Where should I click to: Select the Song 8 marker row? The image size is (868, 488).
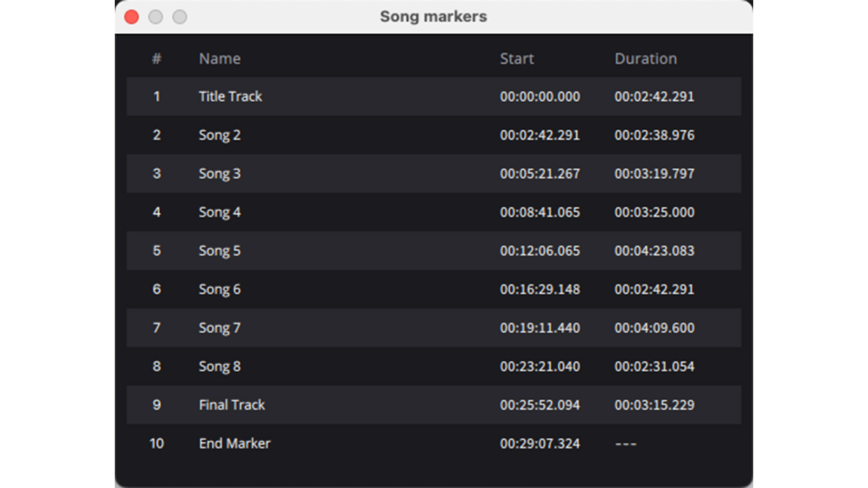[x=338, y=366]
